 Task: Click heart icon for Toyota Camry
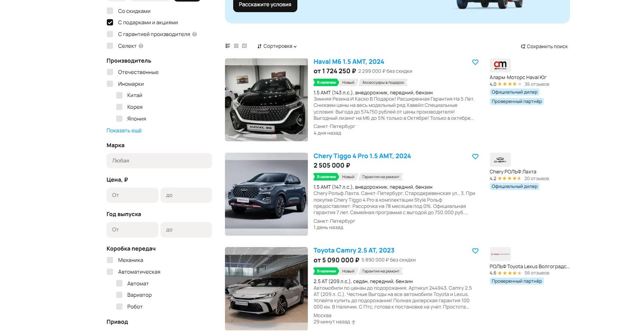click(475, 251)
